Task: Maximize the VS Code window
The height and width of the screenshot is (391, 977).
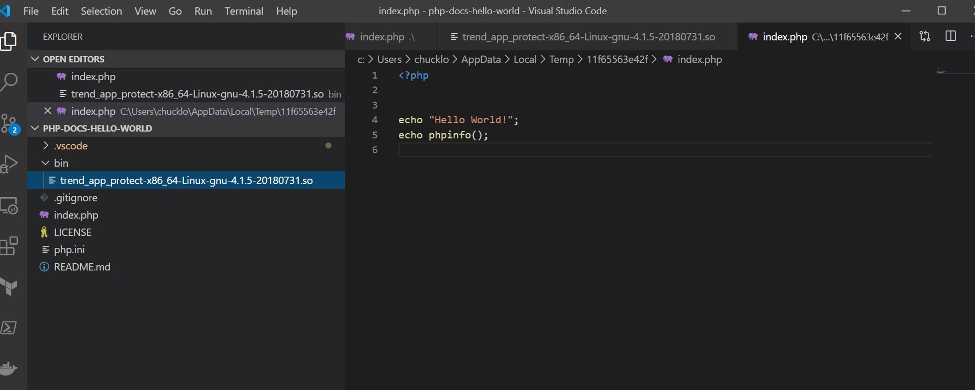Action: point(941,11)
